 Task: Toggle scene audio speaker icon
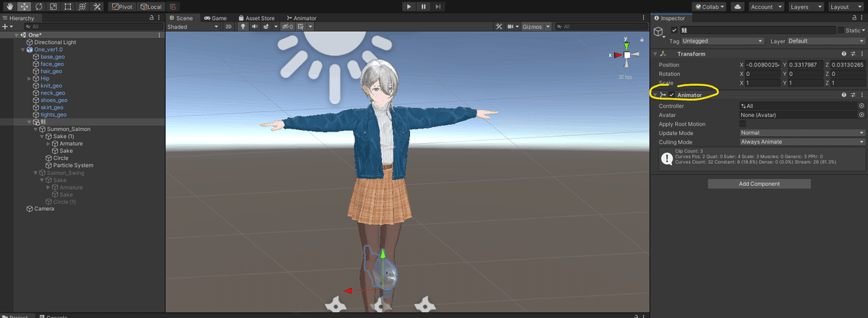[255, 27]
